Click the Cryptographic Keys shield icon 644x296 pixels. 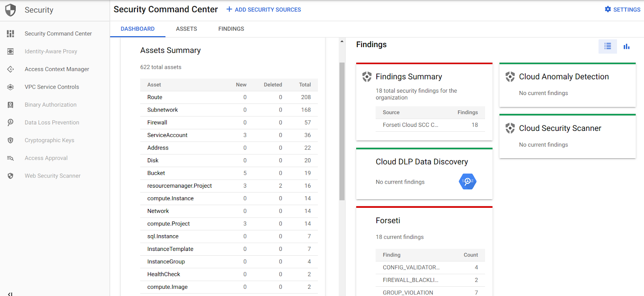[x=10, y=141]
